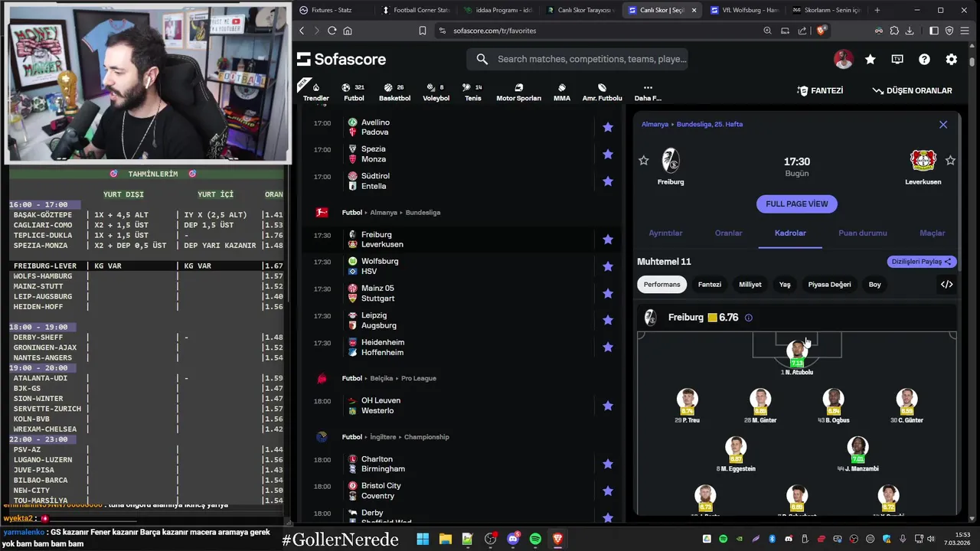Open Spotify from the taskbar
Viewport: 980px width, 551px height.
[535, 539]
